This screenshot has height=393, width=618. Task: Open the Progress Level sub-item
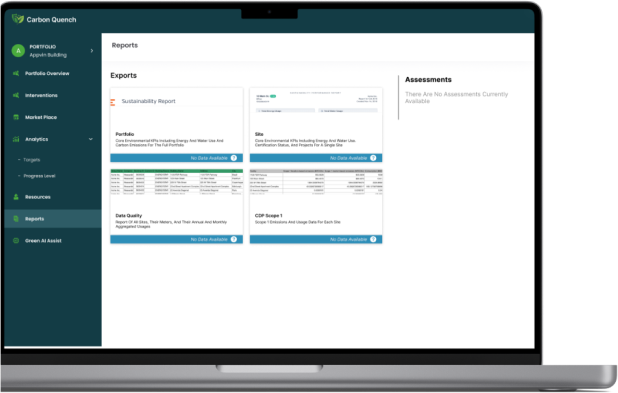[39, 176]
